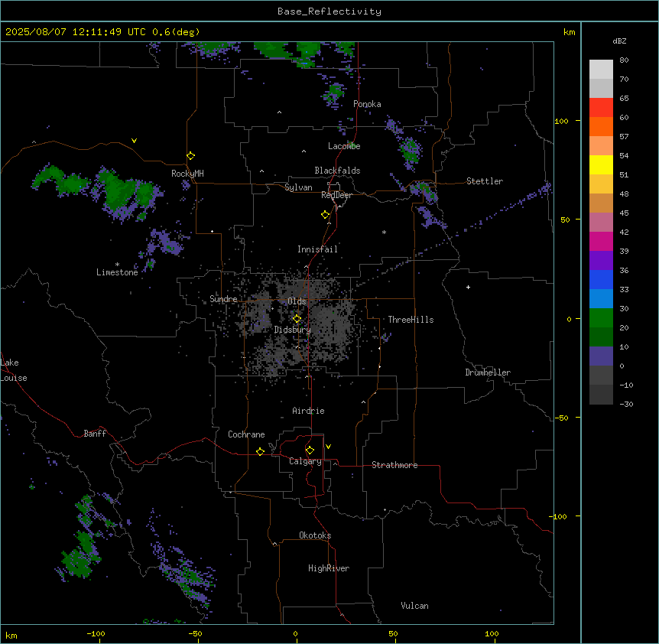Pick the red 60-65 dBZ legend swatch

[x=601, y=108]
